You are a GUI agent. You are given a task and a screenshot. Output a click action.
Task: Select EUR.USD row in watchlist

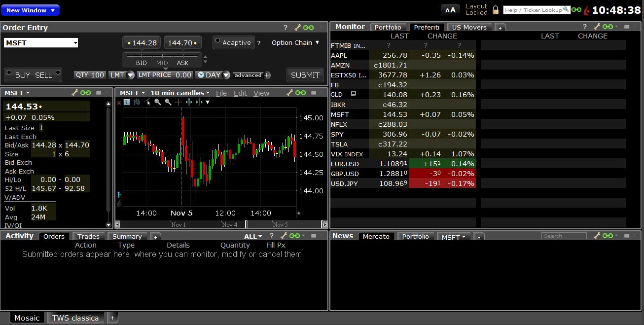[403, 164]
